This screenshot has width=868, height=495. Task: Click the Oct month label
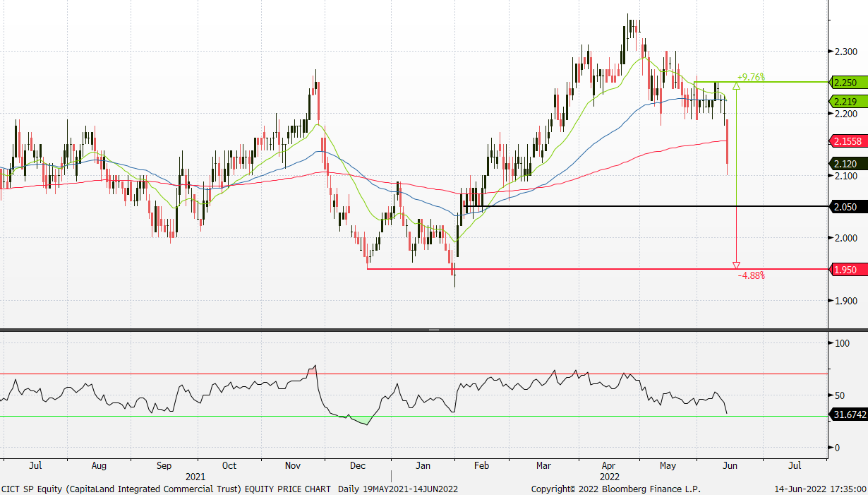pos(229,466)
